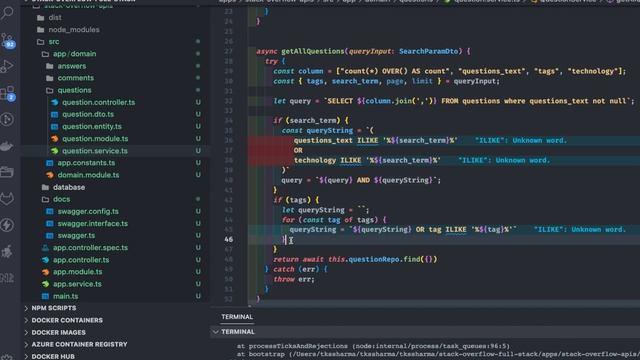Switch to the TERMINAL panel tab
This screenshot has height=360, width=640.
click(x=237, y=317)
